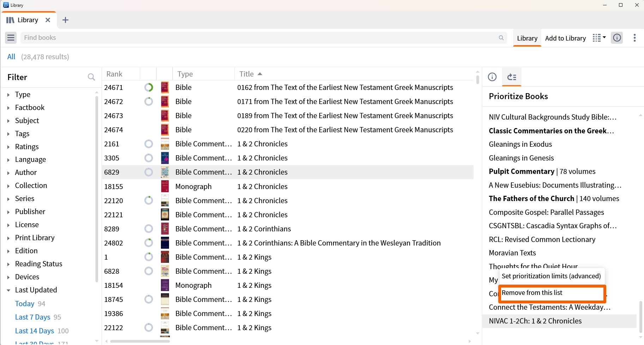Open the hamburger menu beside Find books
This screenshot has width=644, height=345.
[11, 38]
